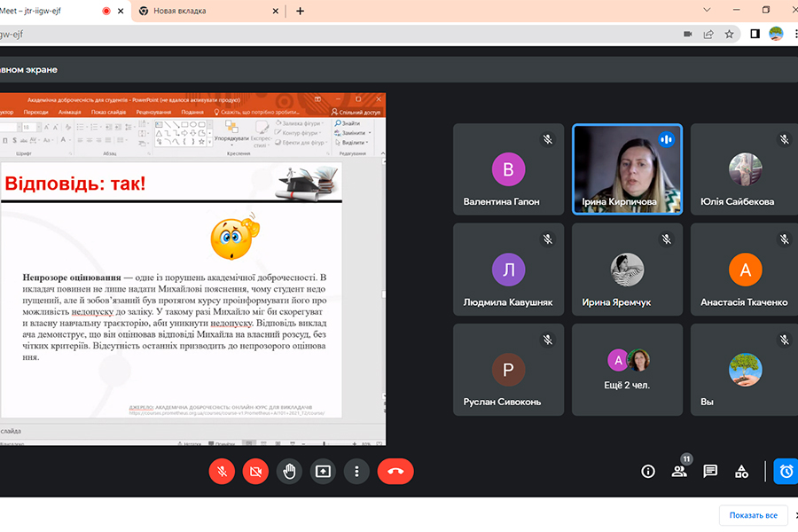This screenshot has width=798, height=532.
Task: Turn on the camera in Meet
Action: tap(255, 471)
